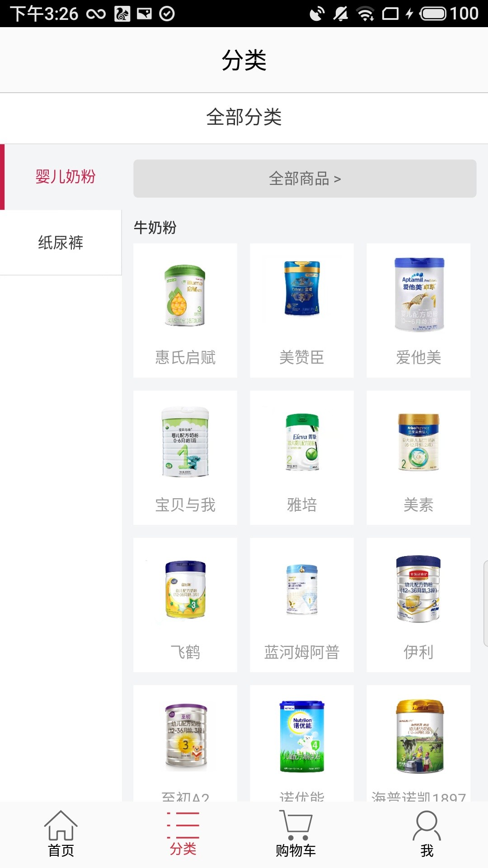This screenshot has width=488, height=868.
Task: Open the 首页 home icon
Action: pyautogui.click(x=61, y=834)
